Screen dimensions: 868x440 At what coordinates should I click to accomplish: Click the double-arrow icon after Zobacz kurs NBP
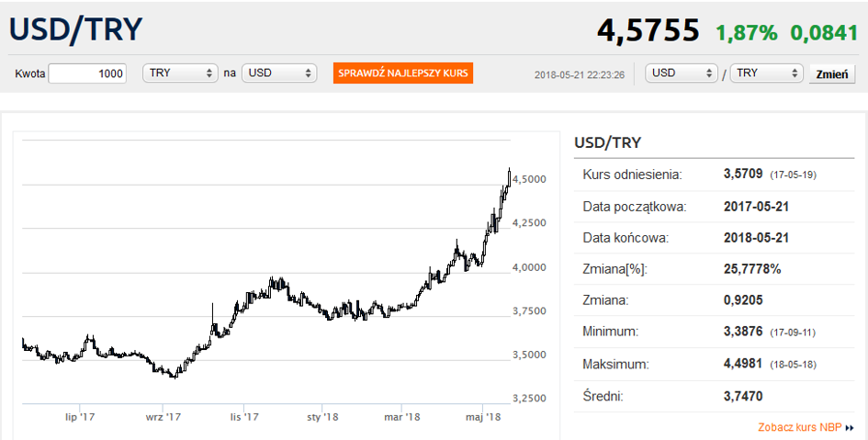click(850, 428)
